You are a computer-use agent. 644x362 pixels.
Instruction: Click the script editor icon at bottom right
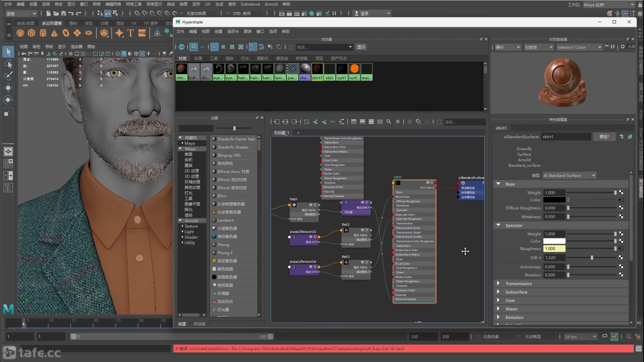click(x=638, y=349)
